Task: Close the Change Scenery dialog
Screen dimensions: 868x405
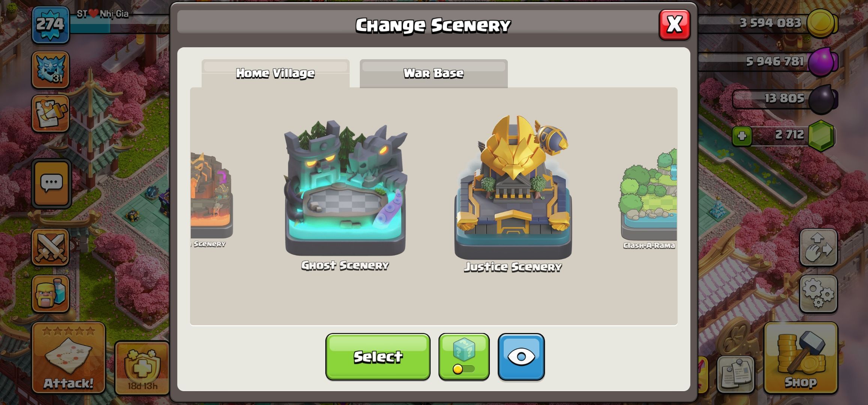Action: pyautogui.click(x=675, y=25)
